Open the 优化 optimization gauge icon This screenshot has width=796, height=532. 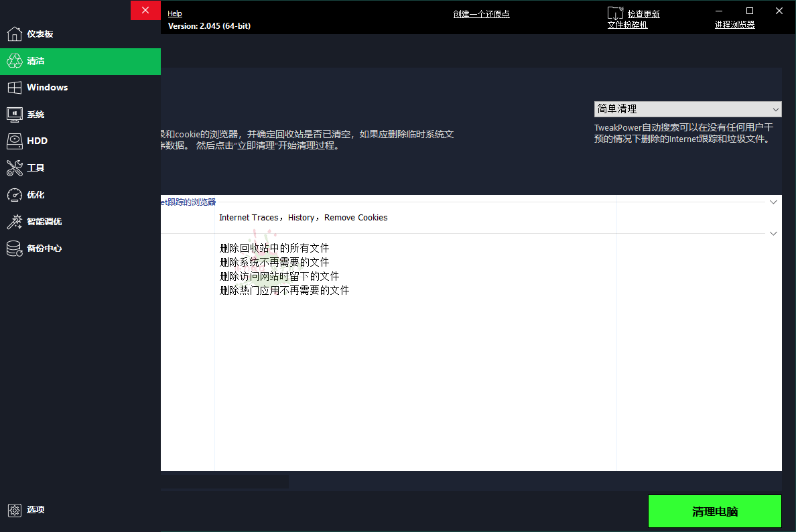pyautogui.click(x=15, y=194)
